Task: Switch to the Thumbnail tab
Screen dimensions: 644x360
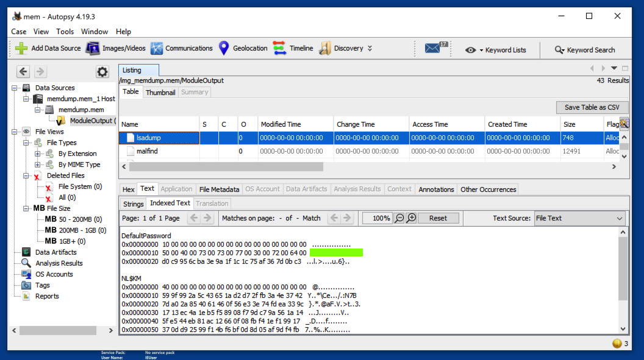Action: click(160, 92)
